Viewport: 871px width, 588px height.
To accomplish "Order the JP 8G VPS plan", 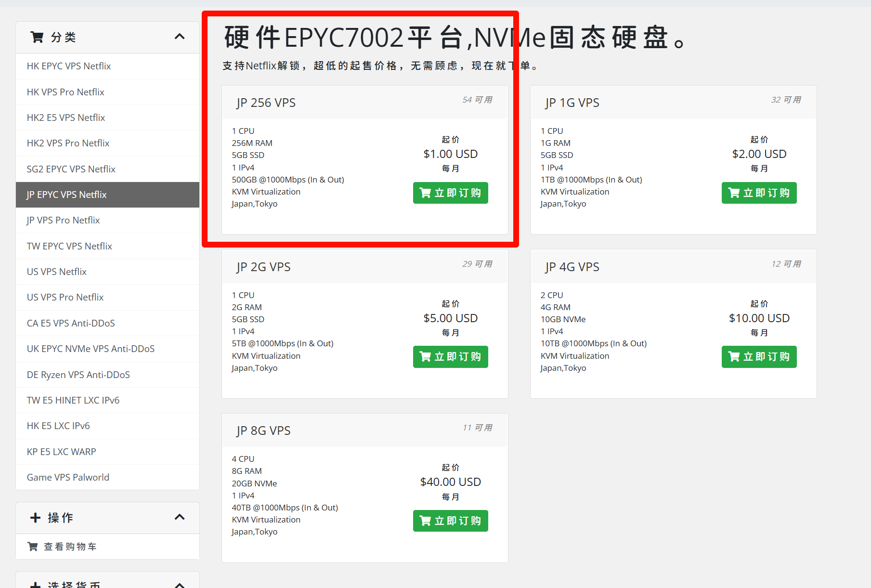I will 450,521.
